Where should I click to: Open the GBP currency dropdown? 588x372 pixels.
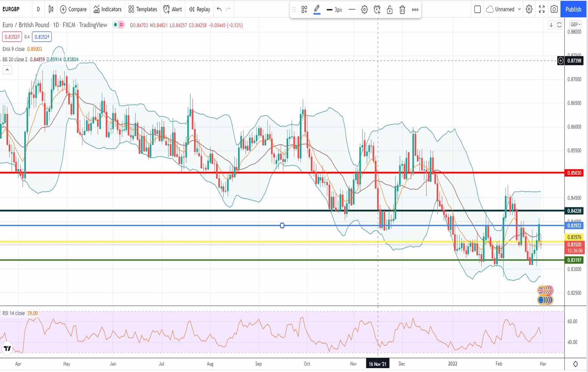pos(576,25)
